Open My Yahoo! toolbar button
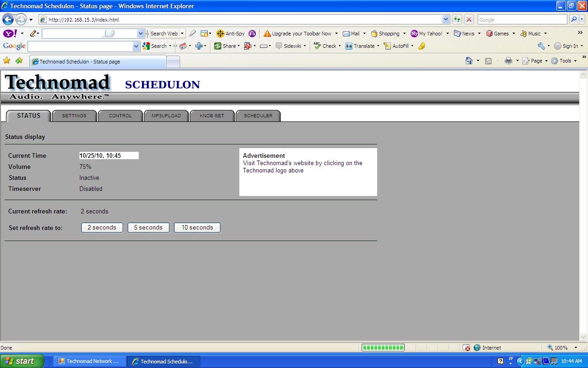 [x=427, y=34]
